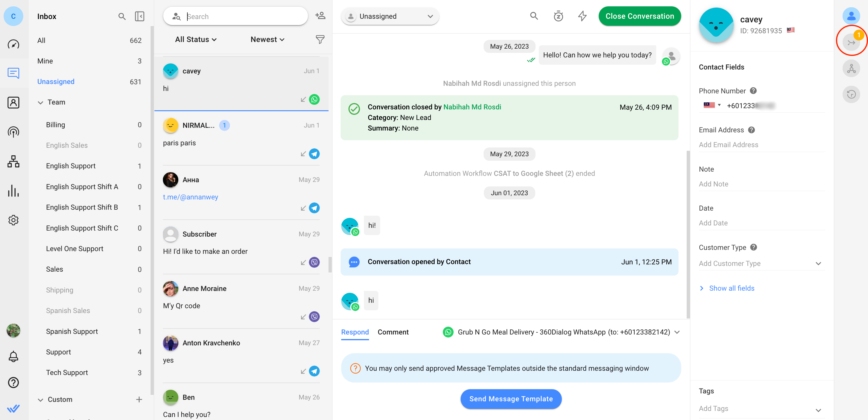Select the Respond tab in reply area
Screen dimensions: 868x420
click(355, 332)
